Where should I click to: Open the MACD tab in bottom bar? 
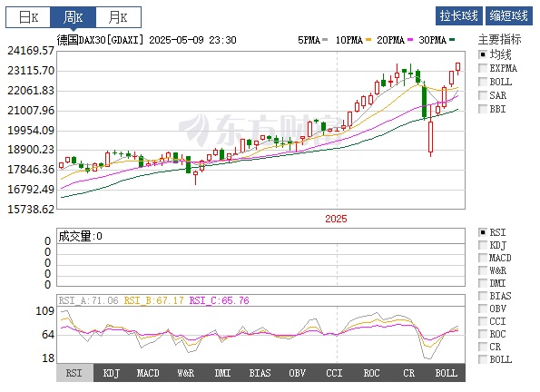149,373
